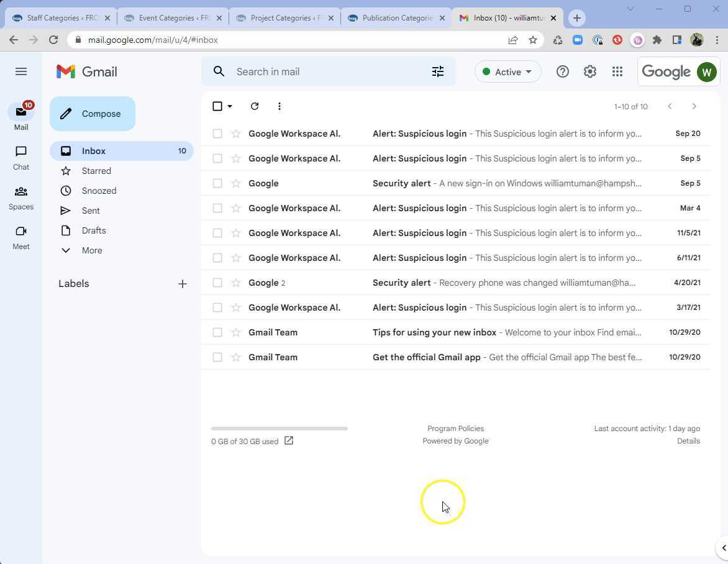Open the select-all dropdown arrow
This screenshot has width=728, height=564.
[x=229, y=106]
